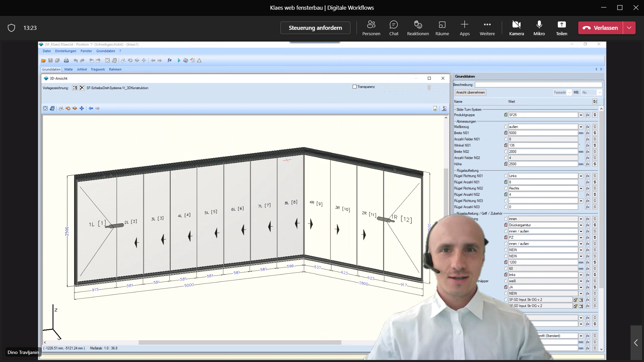Click the Teilen share button

coord(561,28)
